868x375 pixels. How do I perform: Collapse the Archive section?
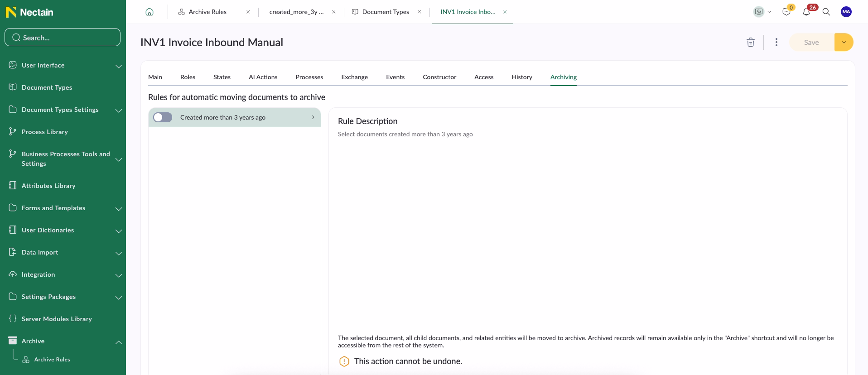point(119,342)
